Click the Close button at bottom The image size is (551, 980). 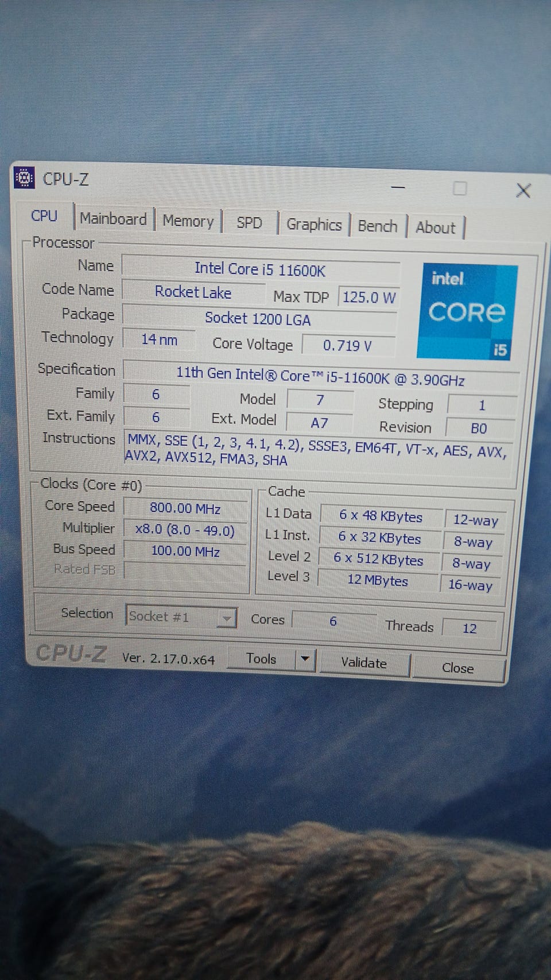(458, 668)
